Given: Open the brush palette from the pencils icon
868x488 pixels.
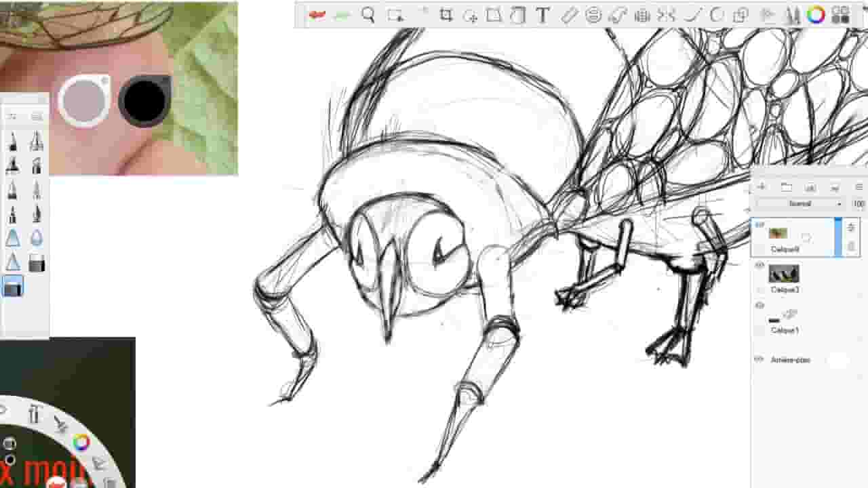Looking at the screenshot, I should click(791, 15).
